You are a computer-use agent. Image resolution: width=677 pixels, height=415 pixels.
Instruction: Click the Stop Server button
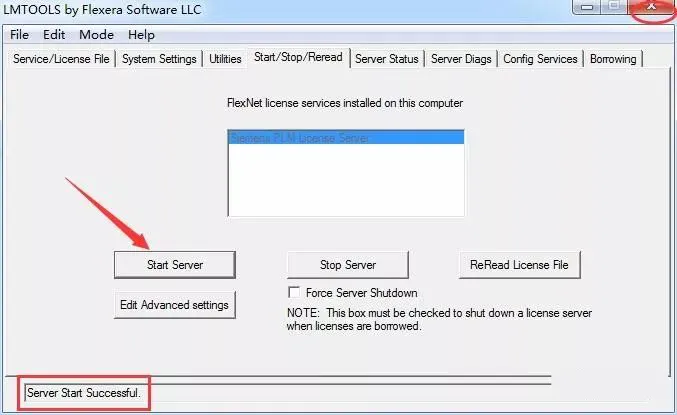point(348,265)
